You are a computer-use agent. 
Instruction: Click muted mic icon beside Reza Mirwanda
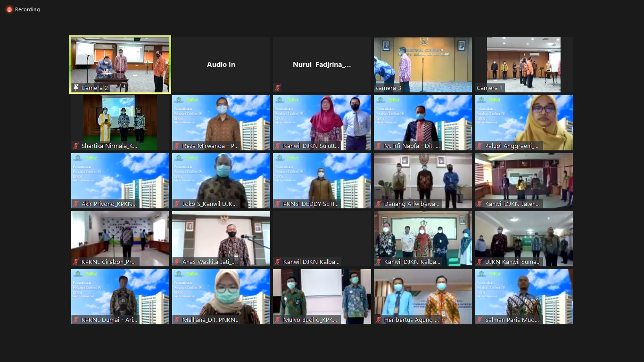(x=177, y=146)
